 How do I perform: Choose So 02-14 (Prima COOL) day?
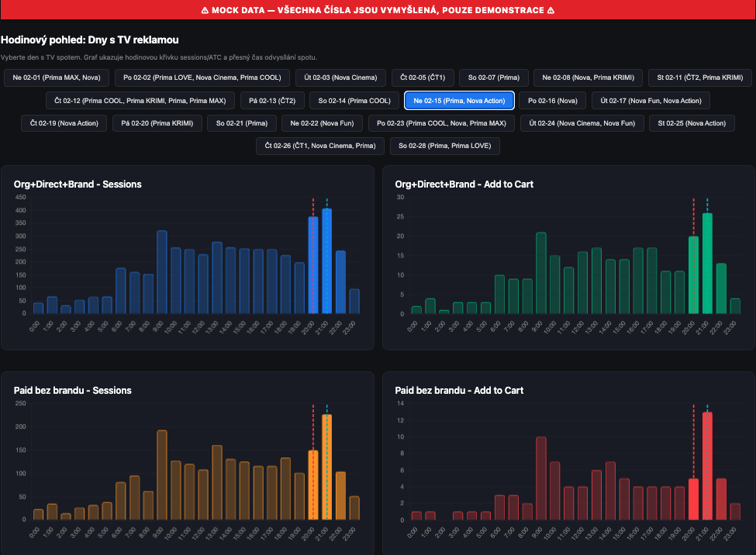(x=354, y=101)
